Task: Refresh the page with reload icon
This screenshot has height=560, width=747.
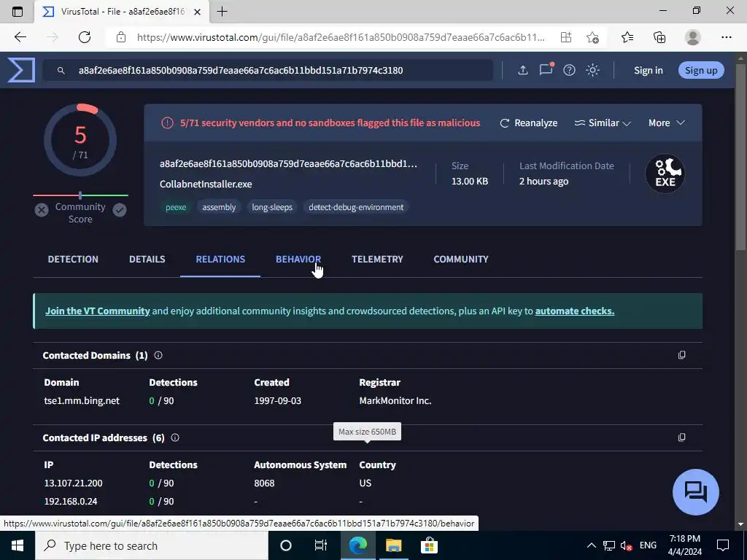Action: tap(85, 37)
